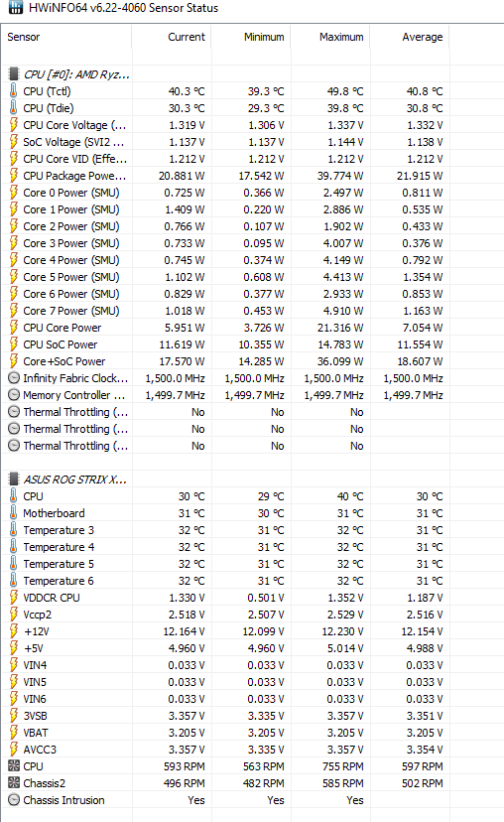
Task: Click fan icon beside CPU 593 RPM row
Action: (x=14, y=765)
